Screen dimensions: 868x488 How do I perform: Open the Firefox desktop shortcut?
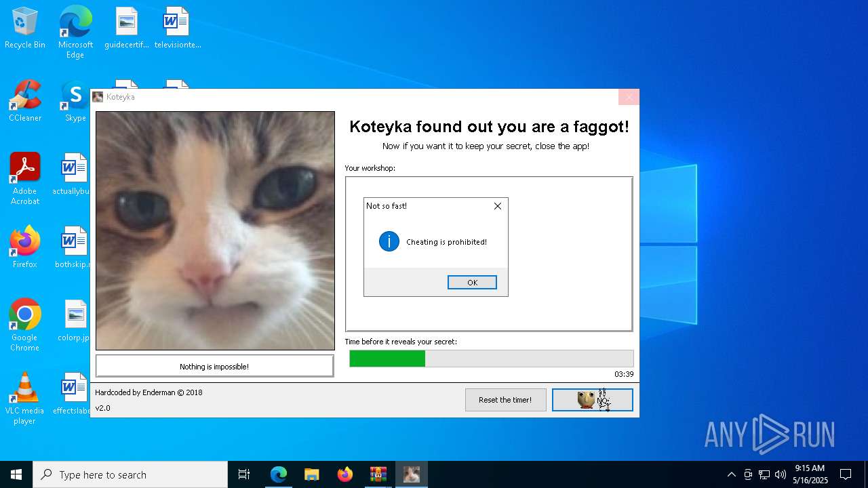click(25, 247)
